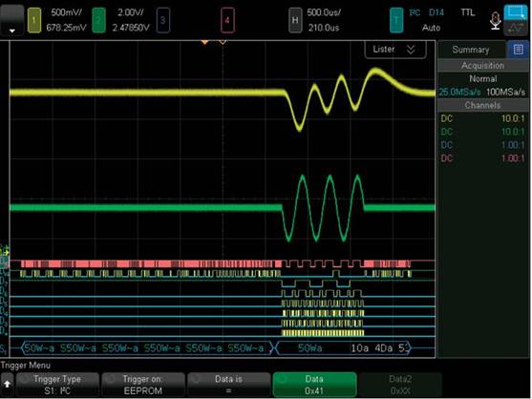
Task: Enable channel 4 input
Action: 227,20
